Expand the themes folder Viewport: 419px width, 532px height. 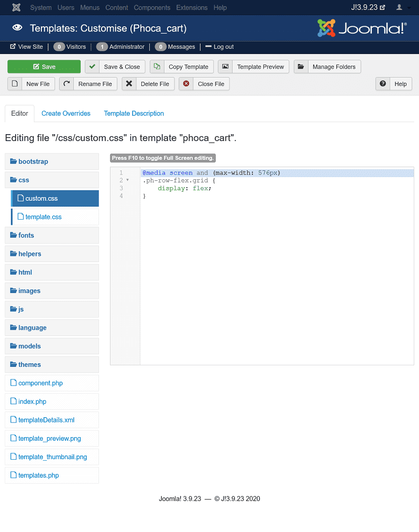point(29,364)
